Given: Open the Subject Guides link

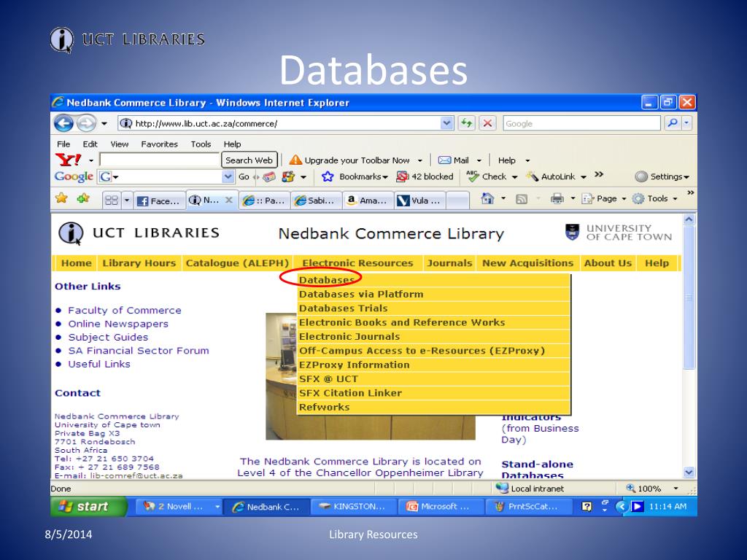Looking at the screenshot, I should (108, 337).
